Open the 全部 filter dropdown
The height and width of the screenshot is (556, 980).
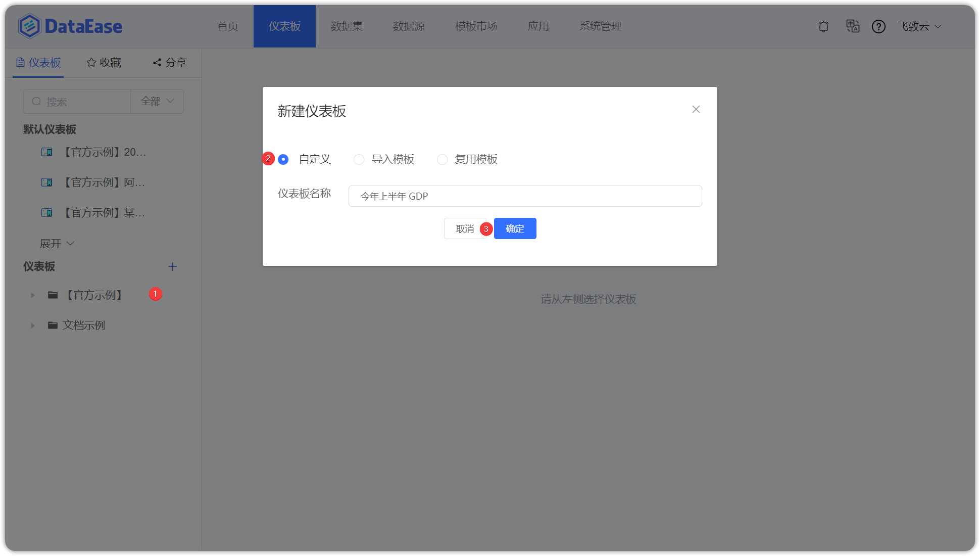click(x=157, y=101)
